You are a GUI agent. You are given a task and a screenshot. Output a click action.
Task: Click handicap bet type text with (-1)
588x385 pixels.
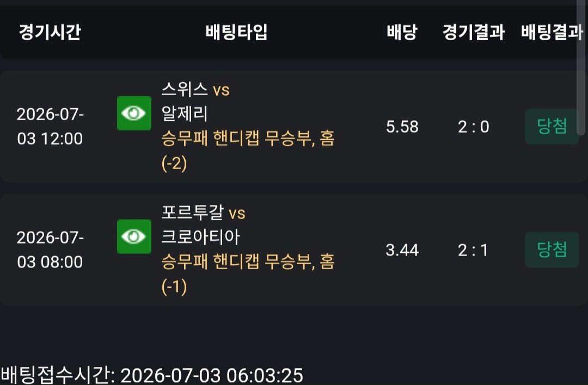[x=248, y=274]
